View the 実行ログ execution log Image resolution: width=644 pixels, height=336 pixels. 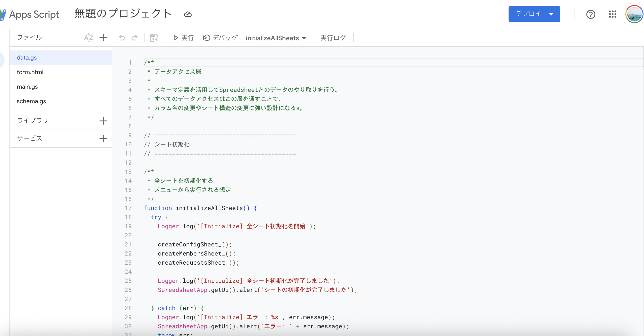(333, 38)
